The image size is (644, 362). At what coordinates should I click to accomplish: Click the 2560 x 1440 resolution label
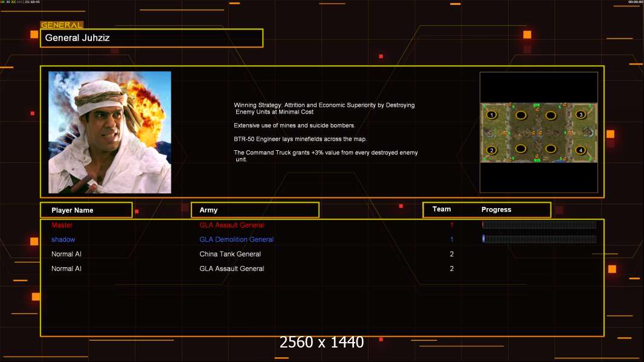click(x=321, y=342)
